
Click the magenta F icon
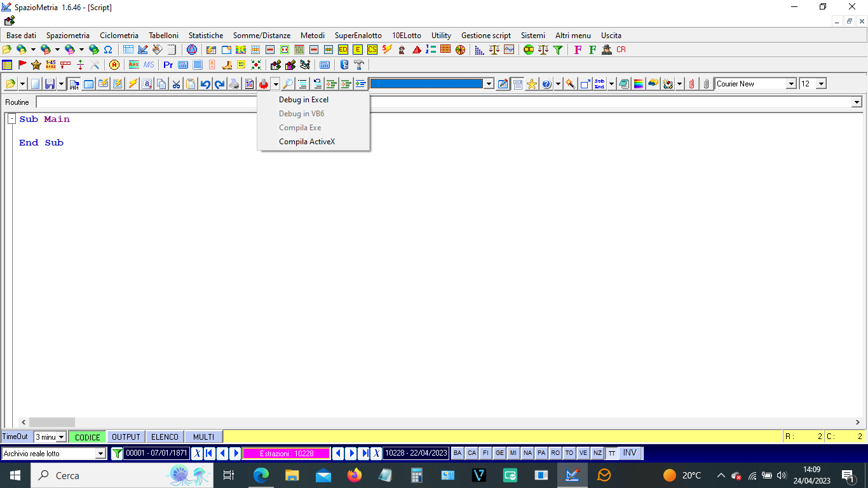coord(578,50)
